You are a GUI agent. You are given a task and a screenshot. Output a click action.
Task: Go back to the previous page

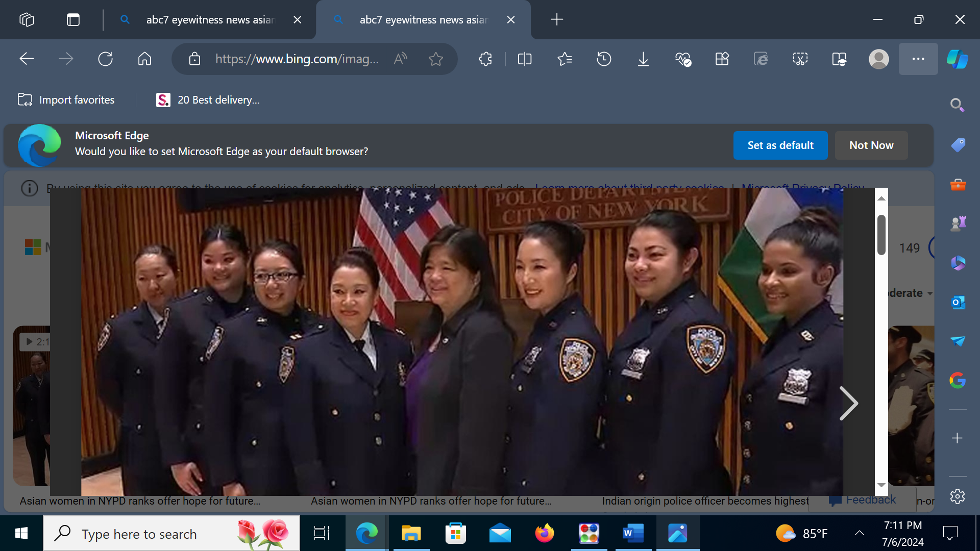(x=27, y=59)
